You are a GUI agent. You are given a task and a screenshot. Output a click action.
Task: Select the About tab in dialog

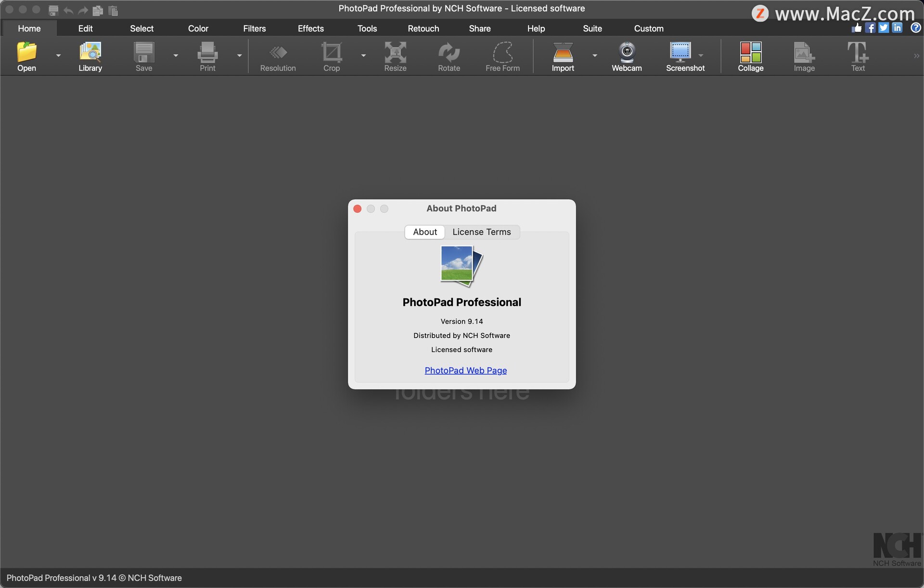425,232
